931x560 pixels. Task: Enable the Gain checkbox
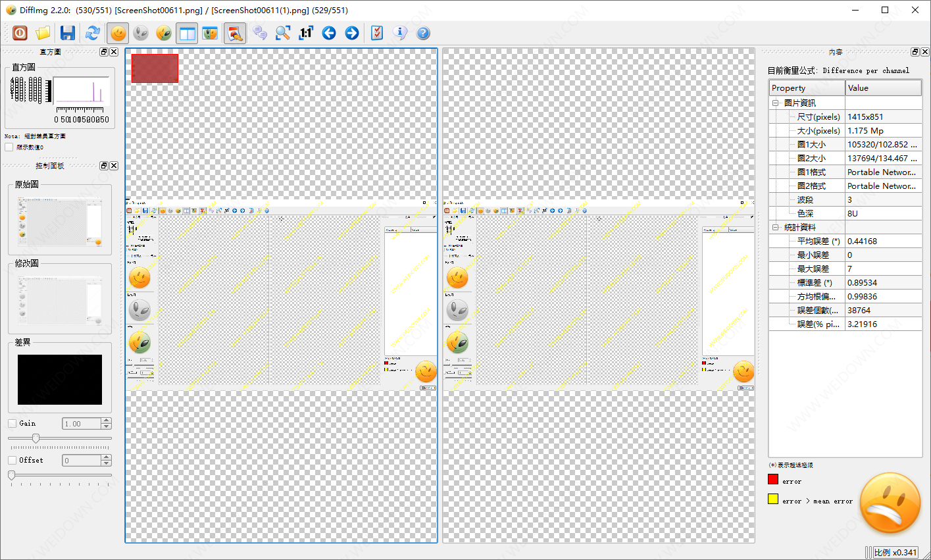pyautogui.click(x=12, y=423)
